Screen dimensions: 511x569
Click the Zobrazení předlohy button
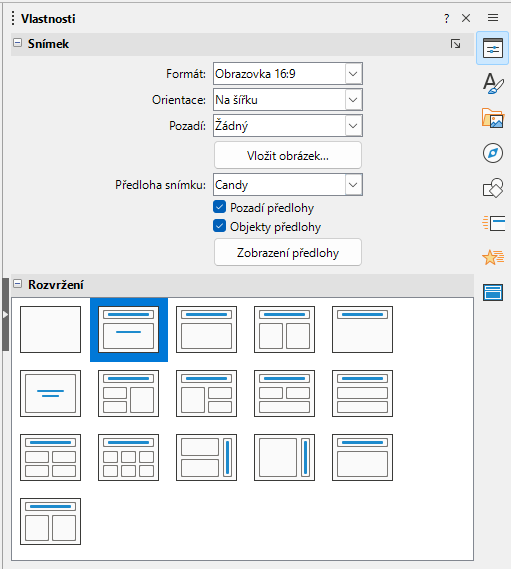click(288, 253)
